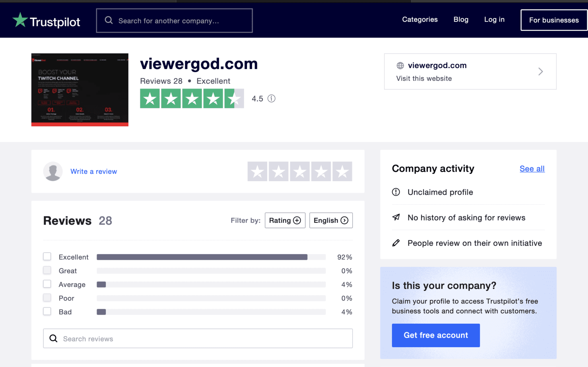This screenshot has height=367, width=588.
Task: Open the TrustScore info icon next to 4.5
Action: pyautogui.click(x=272, y=99)
